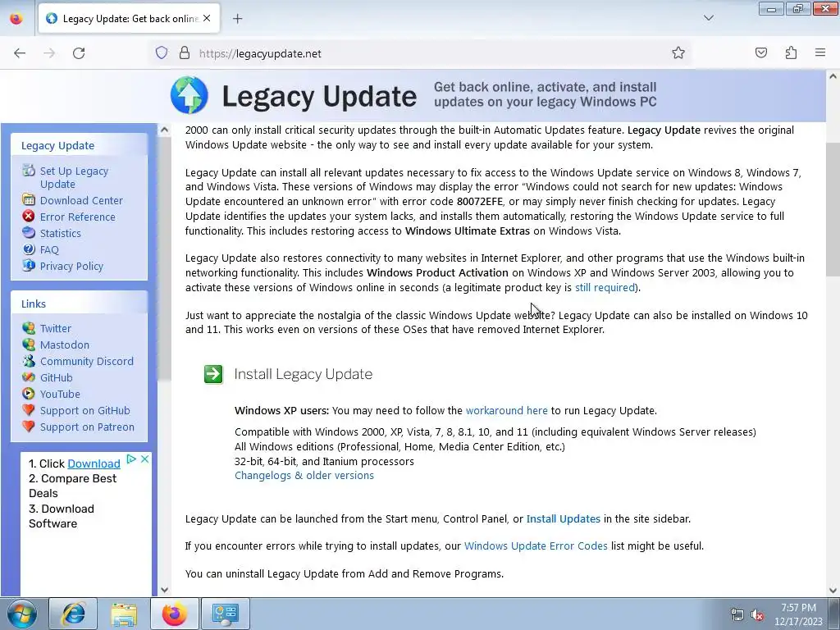
Task: Close the advertisement with X button
Action: (144, 459)
